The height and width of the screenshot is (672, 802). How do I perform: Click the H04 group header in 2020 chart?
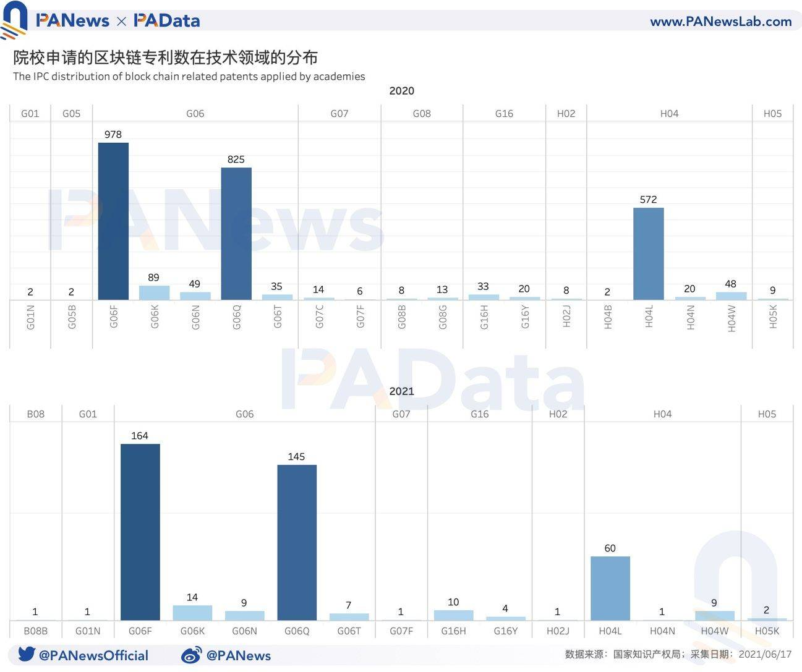669,113
